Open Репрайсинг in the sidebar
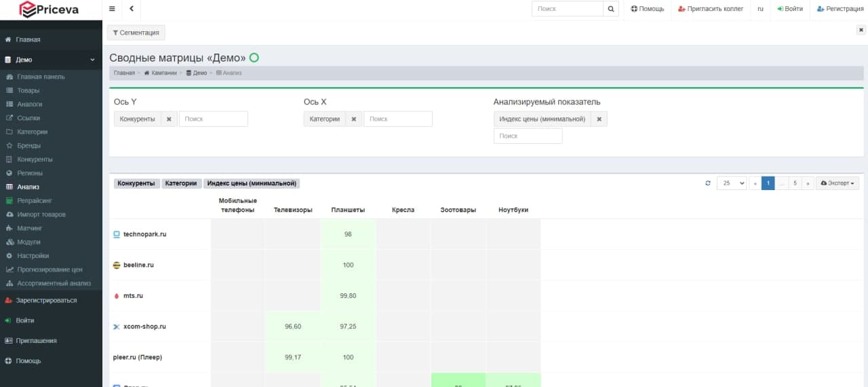 tap(35, 200)
